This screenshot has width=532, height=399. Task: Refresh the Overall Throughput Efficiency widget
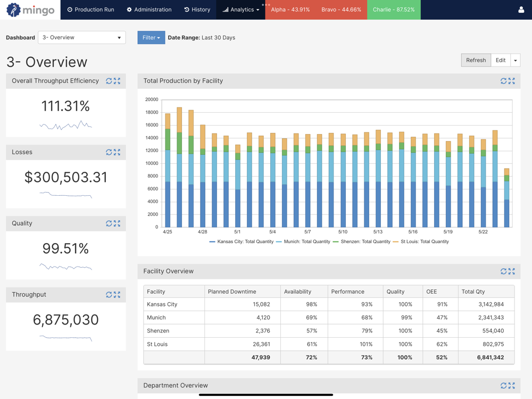click(109, 81)
